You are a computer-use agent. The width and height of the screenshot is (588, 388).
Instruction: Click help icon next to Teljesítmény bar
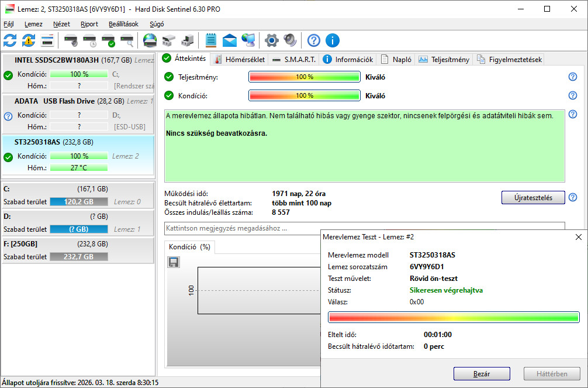(x=572, y=77)
